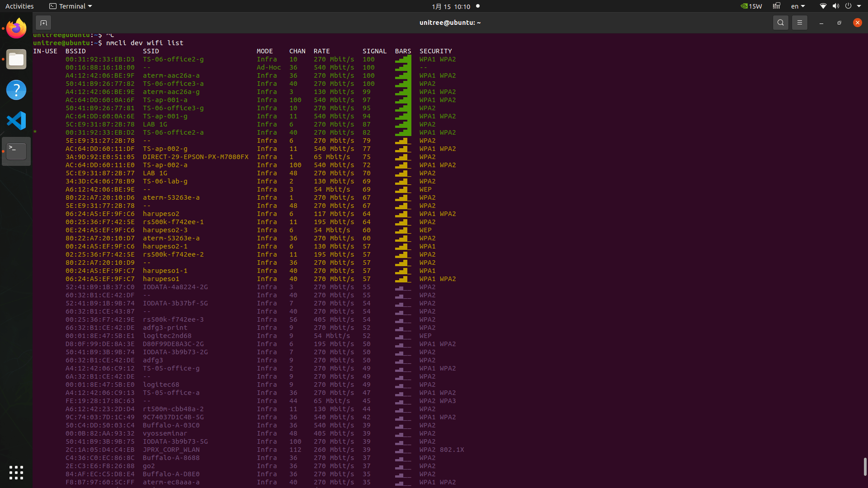Click the Wi-Fi status icon

tap(823, 6)
